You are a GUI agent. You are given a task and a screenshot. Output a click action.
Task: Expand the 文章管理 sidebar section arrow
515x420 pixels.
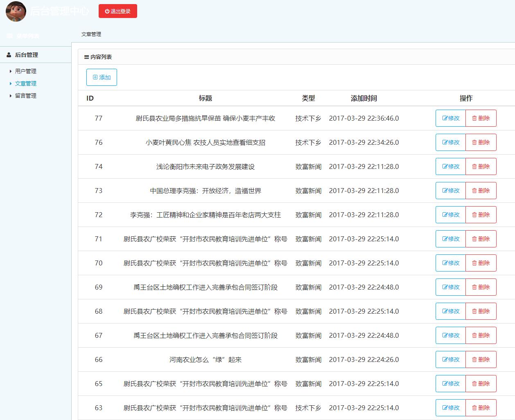[x=10, y=83]
